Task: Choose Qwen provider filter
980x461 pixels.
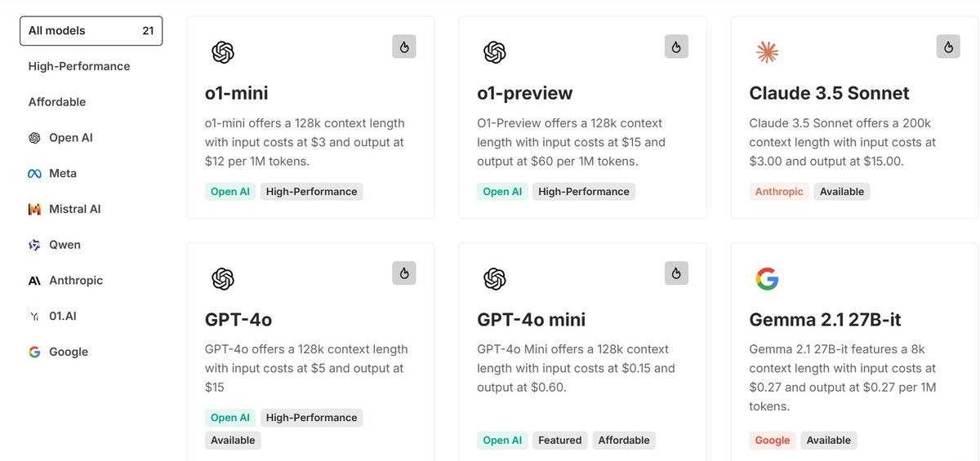Action: pyautogui.click(x=54, y=245)
